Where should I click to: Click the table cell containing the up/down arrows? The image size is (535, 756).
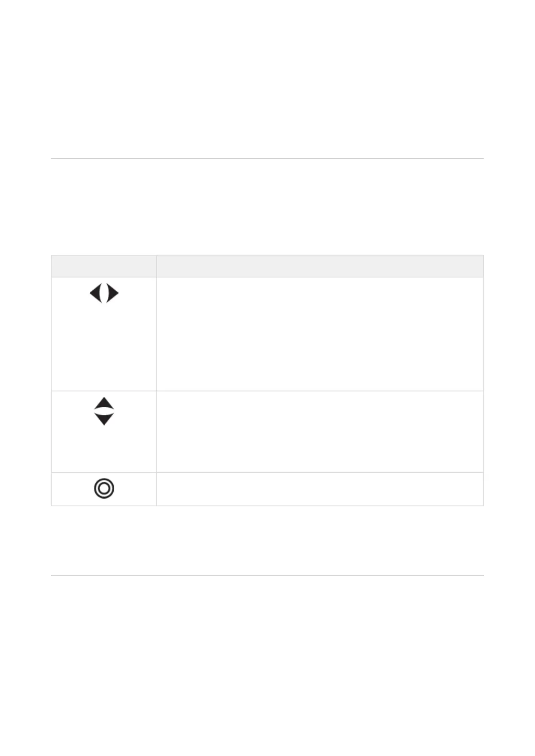click(104, 431)
